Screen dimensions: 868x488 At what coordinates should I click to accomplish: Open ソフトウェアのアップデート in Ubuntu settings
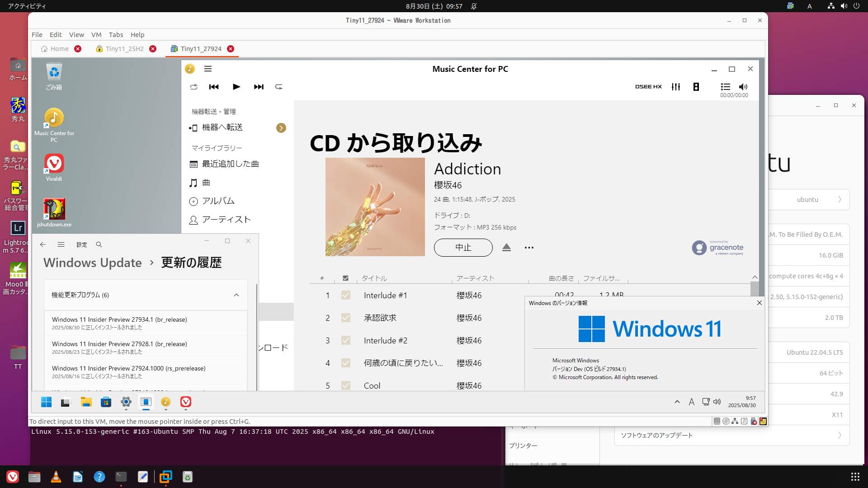point(732,436)
